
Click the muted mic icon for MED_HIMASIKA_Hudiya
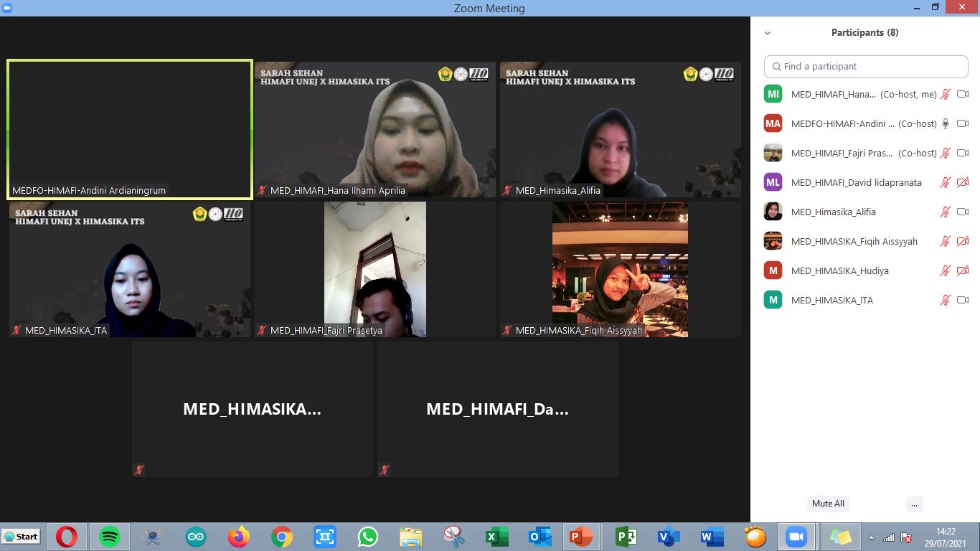[x=946, y=271]
